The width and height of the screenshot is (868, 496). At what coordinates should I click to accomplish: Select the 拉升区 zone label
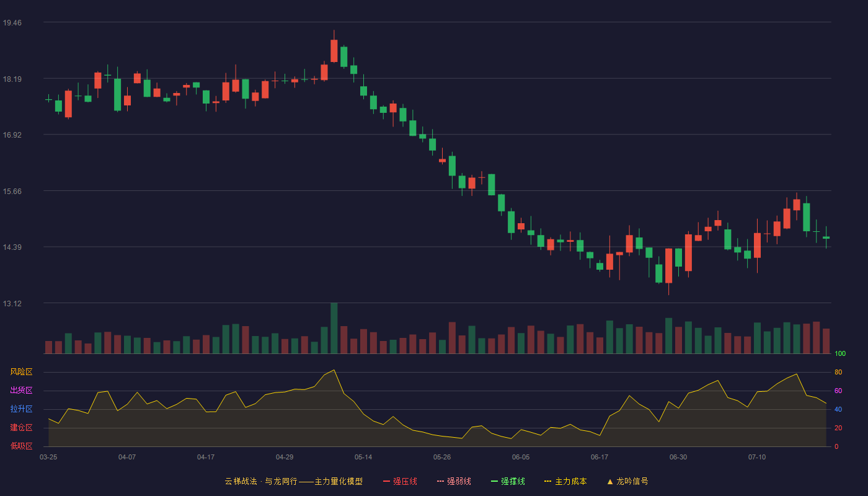point(21,409)
